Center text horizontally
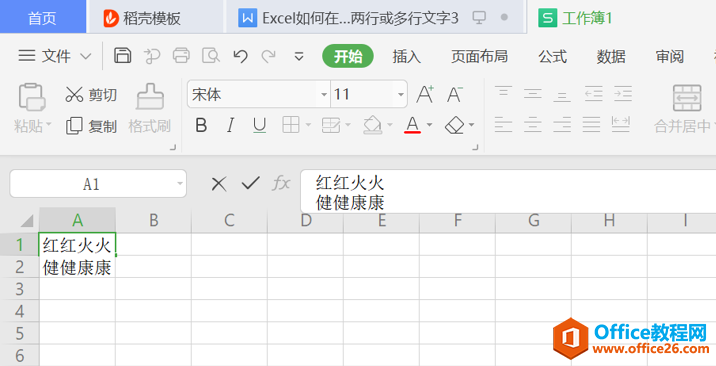The image size is (716, 366). point(532,124)
